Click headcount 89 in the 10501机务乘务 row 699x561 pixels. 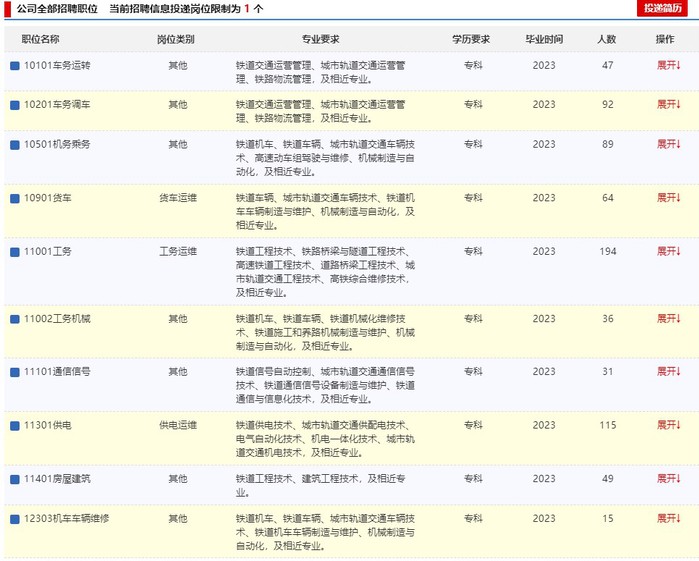[608, 144]
